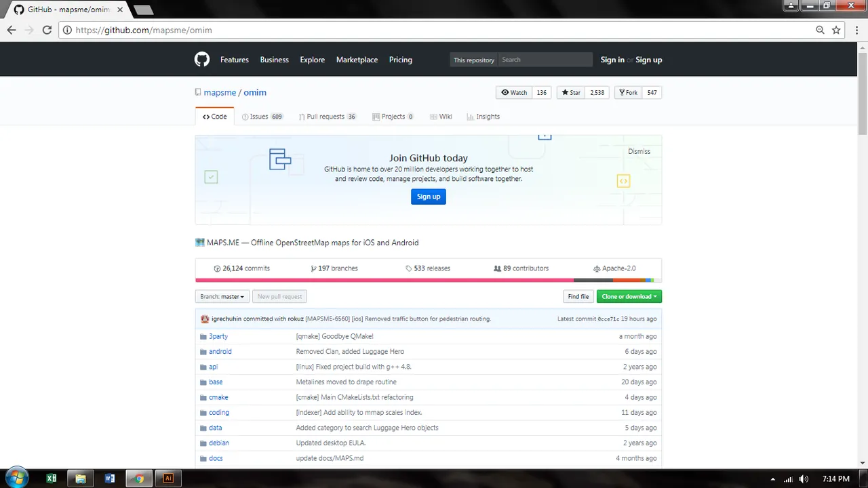Open the Wiki tab

(x=441, y=117)
